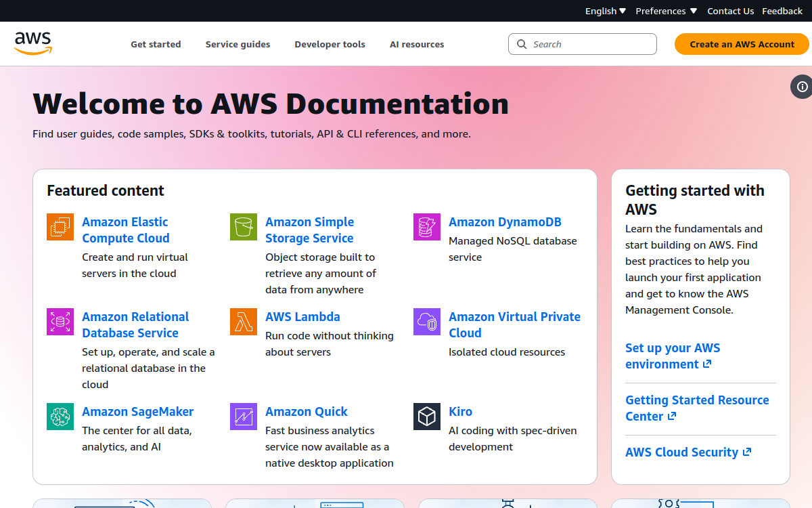
Task: Click 'The center for all data' description
Action: point(137,438)
